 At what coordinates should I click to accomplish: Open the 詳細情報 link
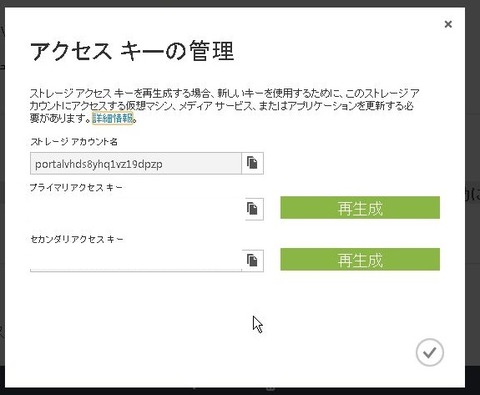coord(113,118)
